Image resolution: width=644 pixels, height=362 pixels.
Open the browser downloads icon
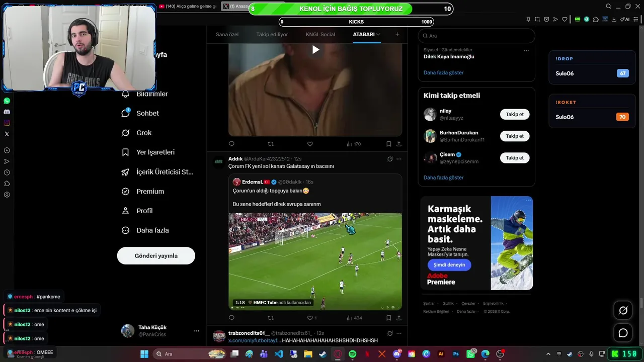pyautogui.click(x=613, y=19)
